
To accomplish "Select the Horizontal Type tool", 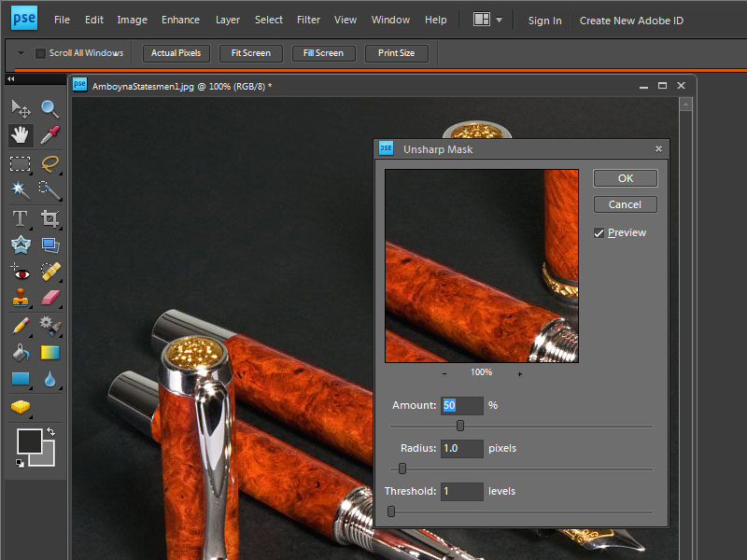I will [20, 218].
